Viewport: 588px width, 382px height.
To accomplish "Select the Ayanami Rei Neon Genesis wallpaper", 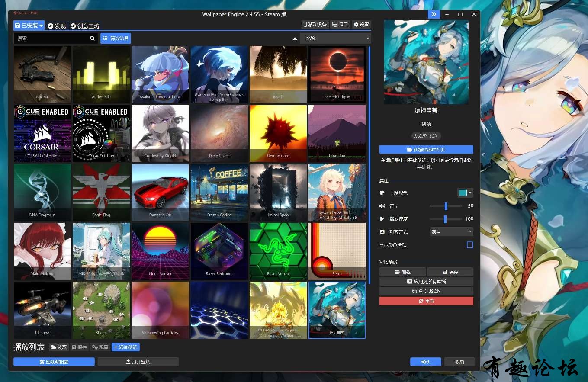I will coord(219,74).
